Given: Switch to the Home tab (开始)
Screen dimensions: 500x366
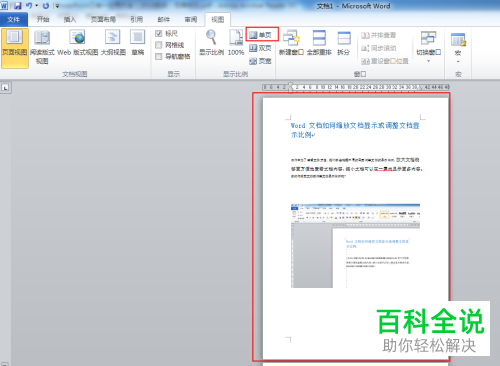Looking at the screenshot, I should [43, 20].
